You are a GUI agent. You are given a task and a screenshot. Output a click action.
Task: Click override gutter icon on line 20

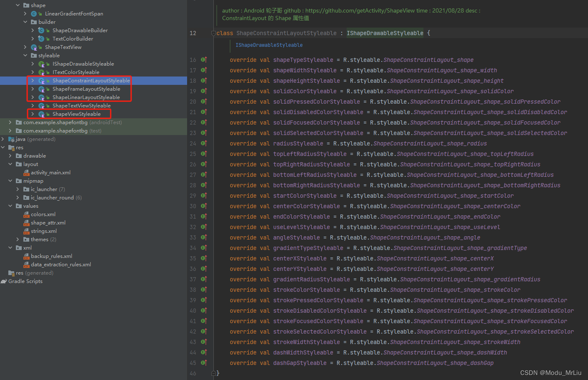pos(204,102)
